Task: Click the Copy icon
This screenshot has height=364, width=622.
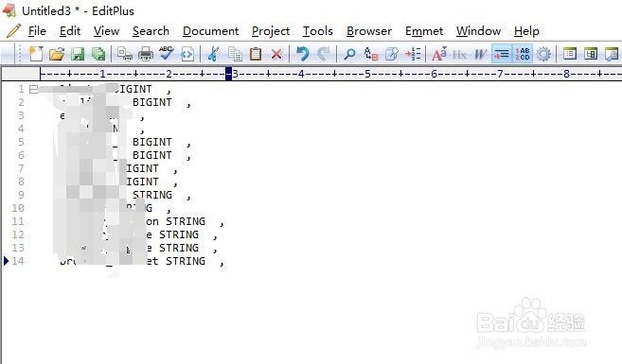Action: pyautogui.click(x=235, y=54)
